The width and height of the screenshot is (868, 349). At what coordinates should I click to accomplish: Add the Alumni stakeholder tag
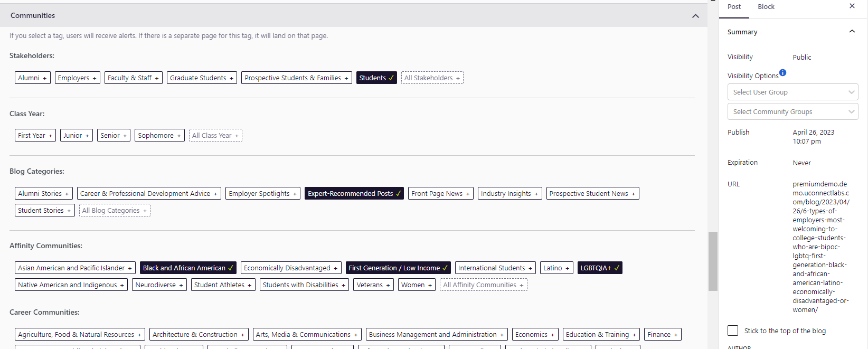(32, 78)
